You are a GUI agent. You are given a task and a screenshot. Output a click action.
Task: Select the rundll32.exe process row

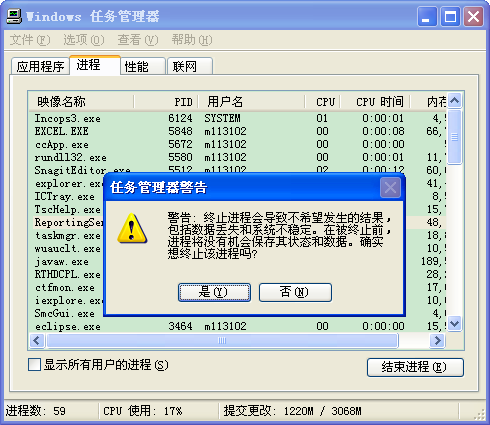[x=237, y=157]
